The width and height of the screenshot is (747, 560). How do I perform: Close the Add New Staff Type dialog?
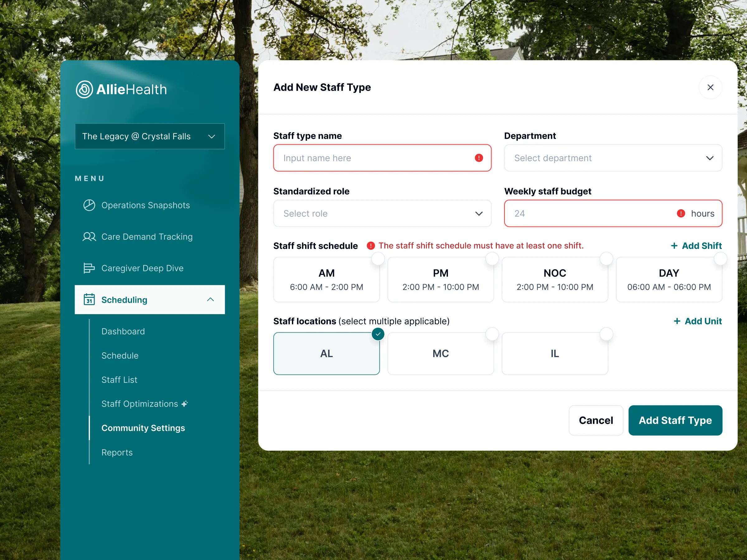point(710,87)
